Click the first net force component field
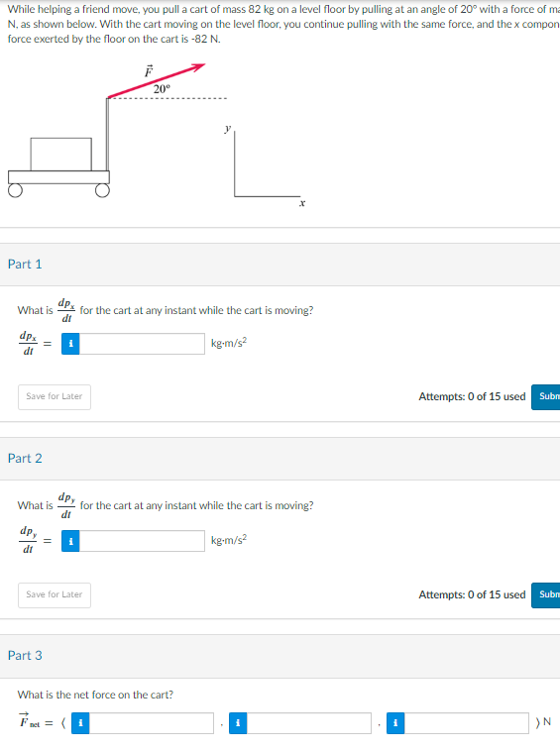The width and height of the screenshot is (560, 751). point(152,723)
